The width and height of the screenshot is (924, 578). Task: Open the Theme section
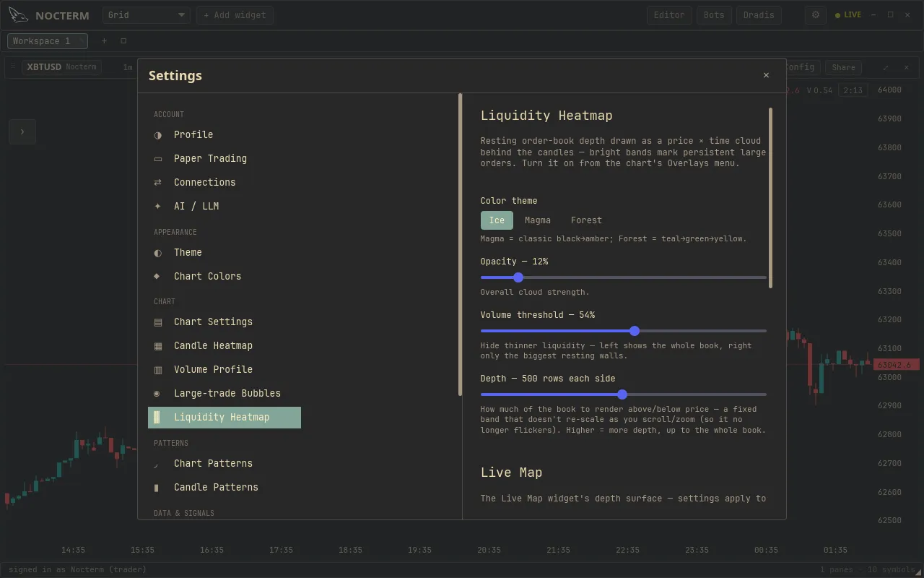tap(225, 253)
